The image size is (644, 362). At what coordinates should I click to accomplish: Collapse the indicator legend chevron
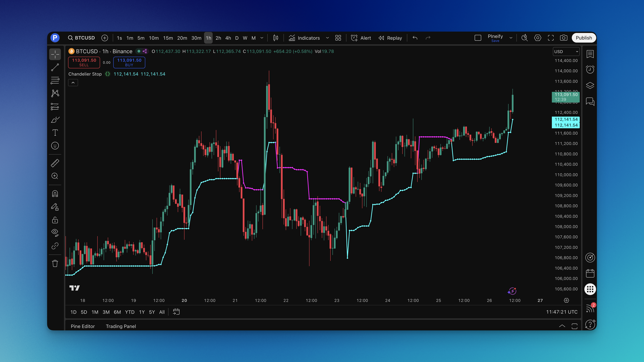point(73,83)
